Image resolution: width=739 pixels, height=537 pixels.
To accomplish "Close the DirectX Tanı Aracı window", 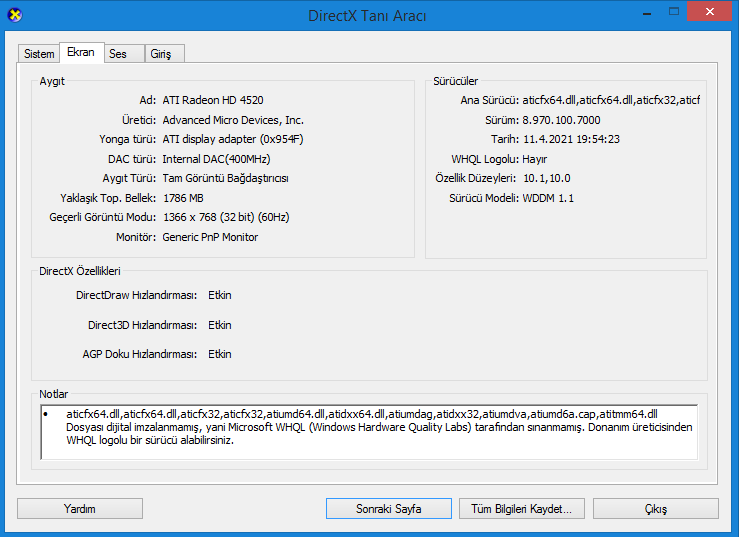I will [x=709, y=12].
